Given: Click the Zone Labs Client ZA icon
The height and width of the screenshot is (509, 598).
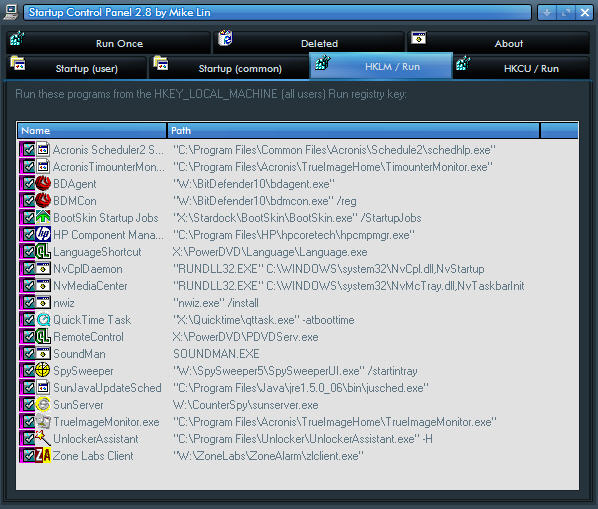Looking at the screenshot, I should [43, 456].
